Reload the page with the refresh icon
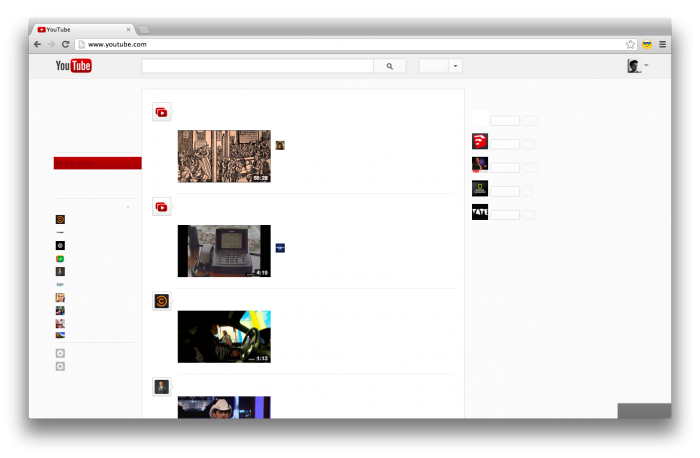The height and width of the screenshot is (458, 700). pyautogui.click(x=65, y=44)
